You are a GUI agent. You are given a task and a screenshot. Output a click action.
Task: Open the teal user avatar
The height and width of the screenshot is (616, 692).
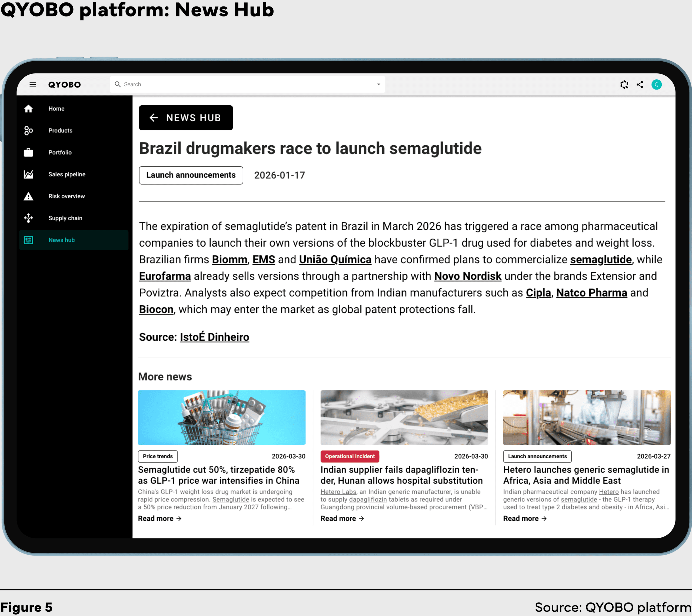tap(656, 84)
